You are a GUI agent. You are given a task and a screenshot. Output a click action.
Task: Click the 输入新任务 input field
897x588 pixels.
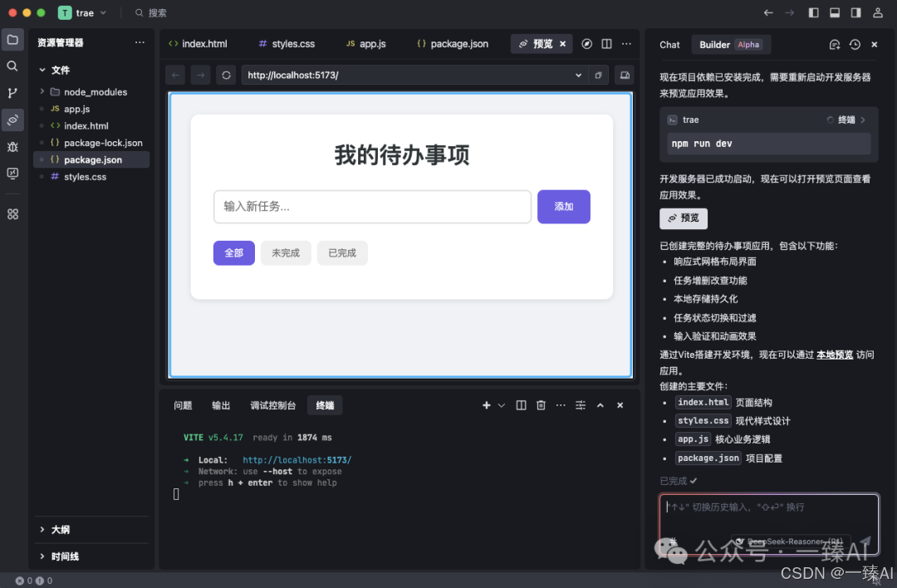coord(372,207)
